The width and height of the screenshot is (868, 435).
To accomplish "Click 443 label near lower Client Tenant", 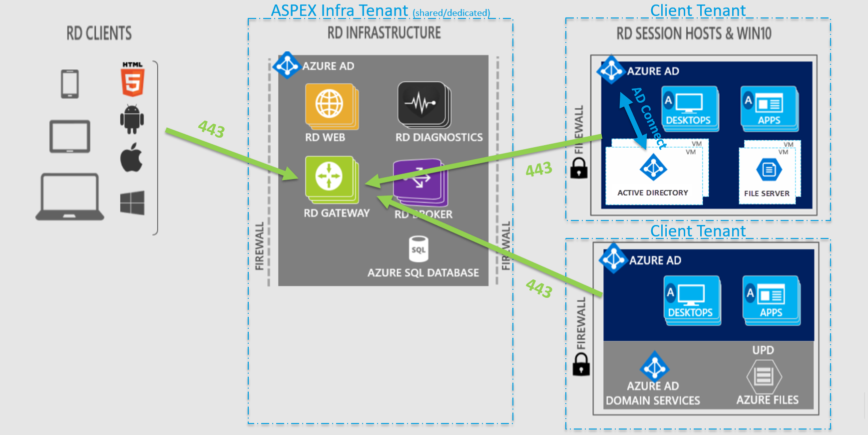I will pyautogui.click(x=539, y=288).
